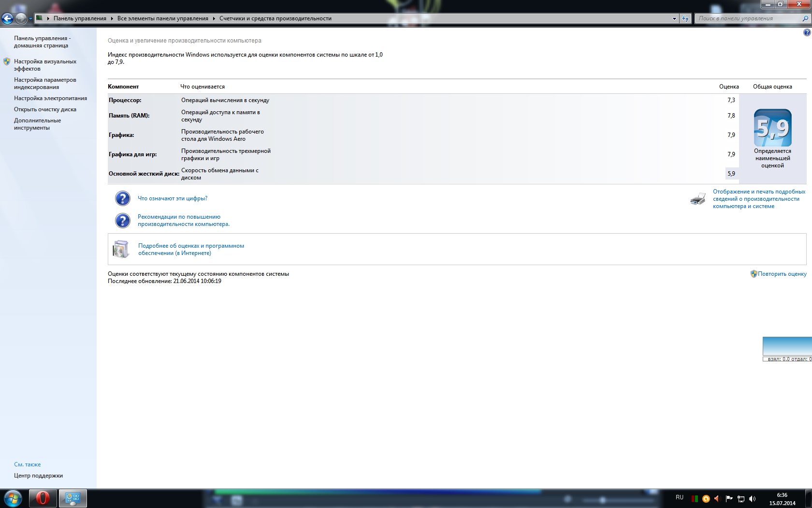
Task: Click the 'Основной жесткий диск:' row label
Action: point(144,174)
